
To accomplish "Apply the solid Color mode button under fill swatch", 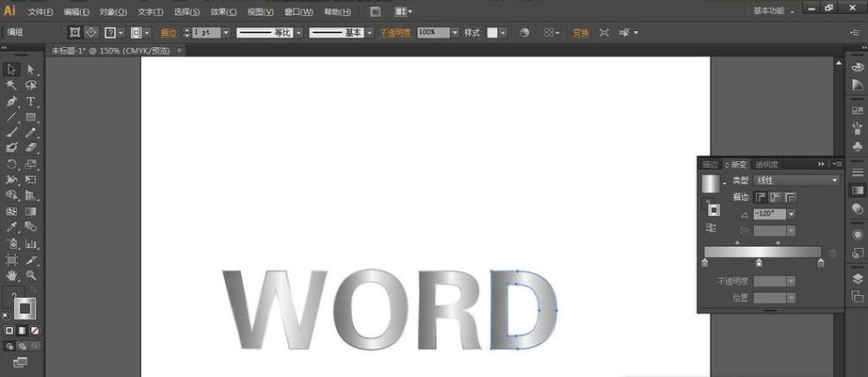I will click(9, 331).
